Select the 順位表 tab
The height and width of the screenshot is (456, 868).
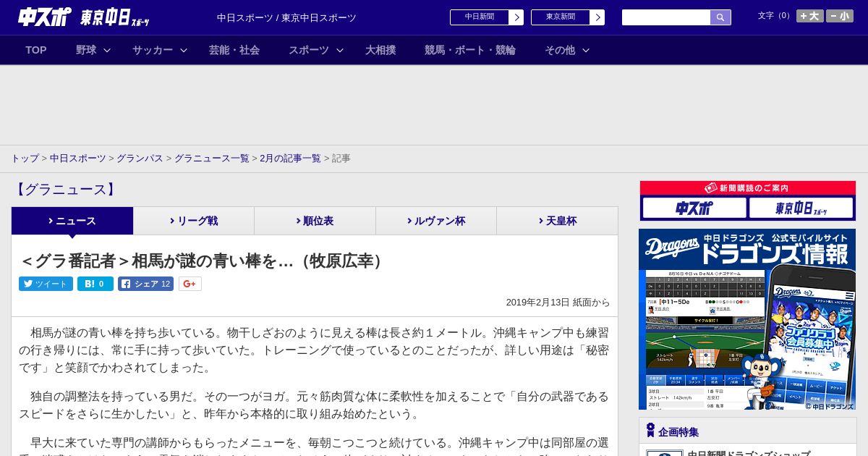point(315,221)
